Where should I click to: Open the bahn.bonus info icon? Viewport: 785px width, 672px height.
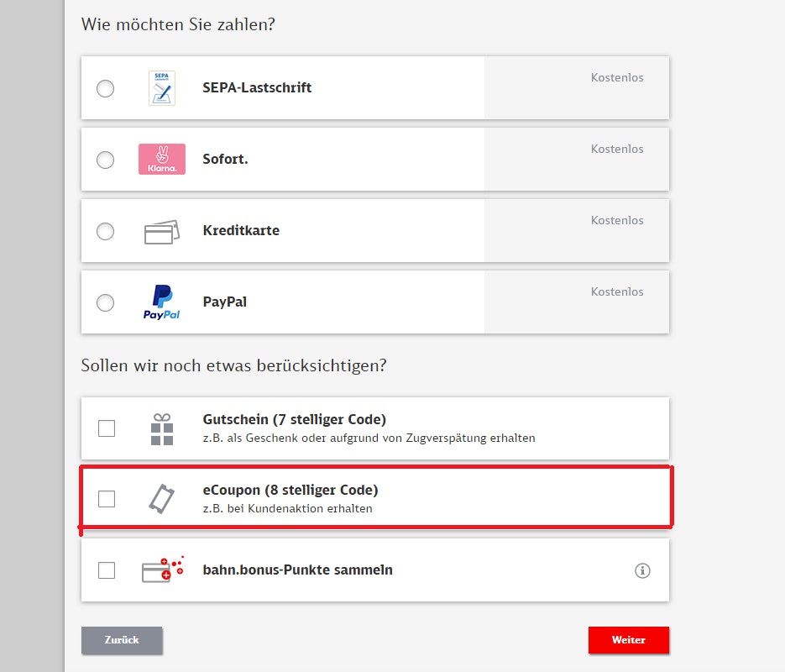[642, 570]
